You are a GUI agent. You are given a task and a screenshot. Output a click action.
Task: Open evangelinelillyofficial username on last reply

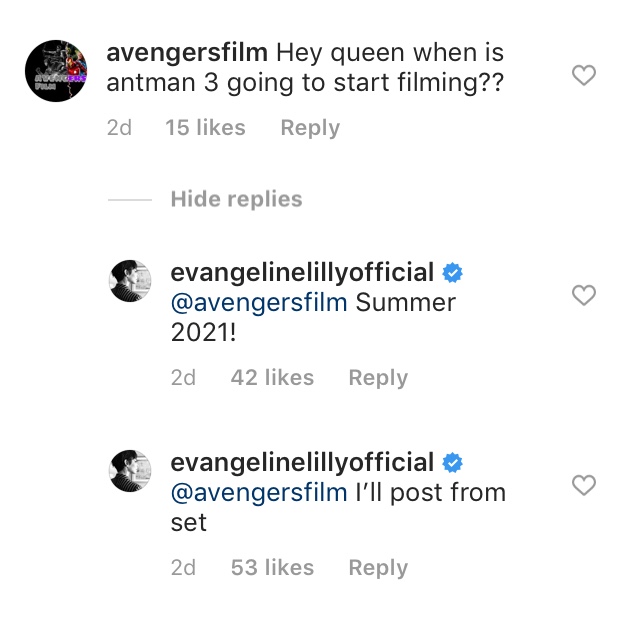tap(302, 462)
